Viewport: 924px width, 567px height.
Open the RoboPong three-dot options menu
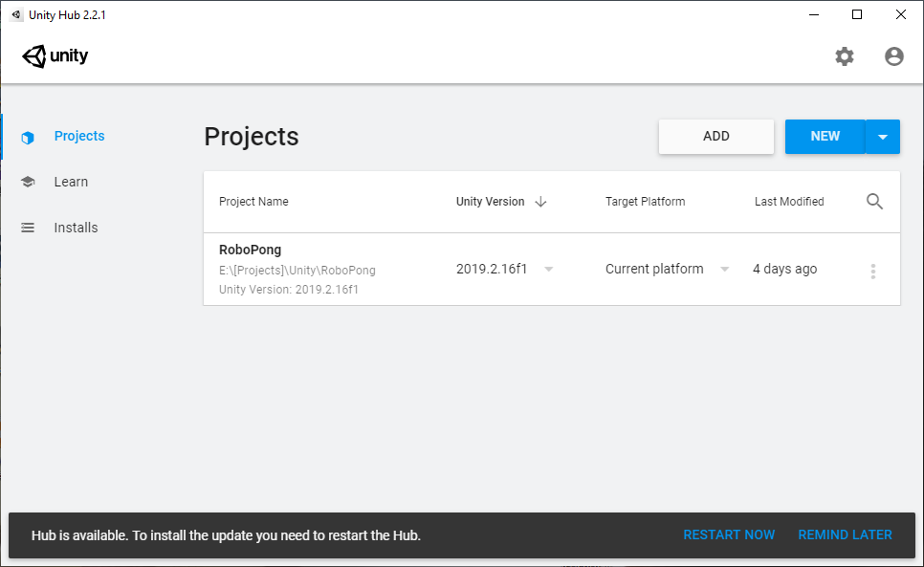click(872, 271)
